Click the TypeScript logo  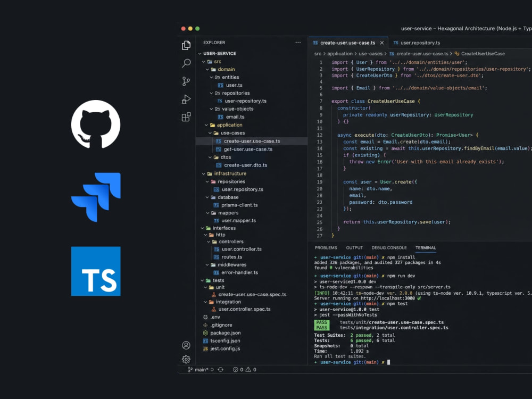click(x=96, y=271)
